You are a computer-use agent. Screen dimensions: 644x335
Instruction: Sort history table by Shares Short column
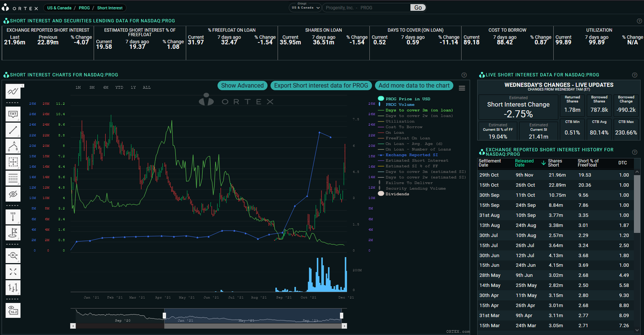(x=555, y=163)
